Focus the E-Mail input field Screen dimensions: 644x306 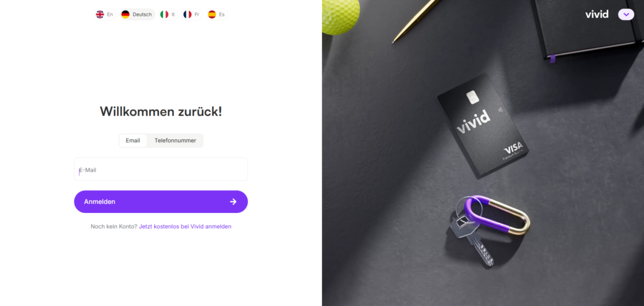tap(161, 169)
